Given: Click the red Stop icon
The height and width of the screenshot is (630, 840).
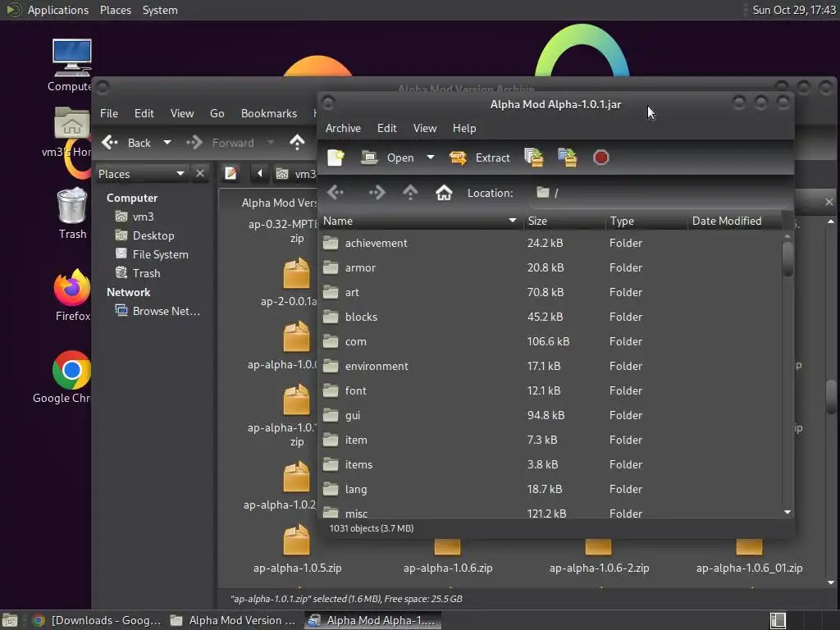Looking at the screenshot, I should (x=601, y=157).
